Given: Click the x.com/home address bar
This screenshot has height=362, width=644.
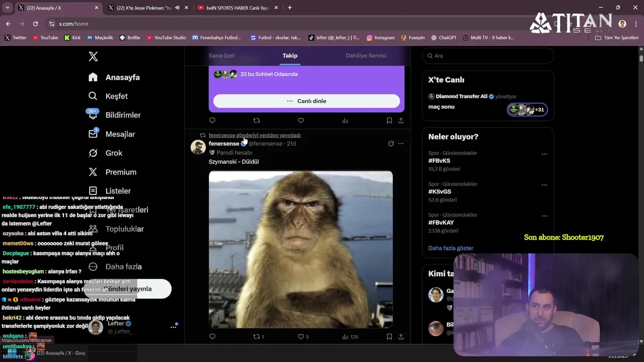Looking at the screenshot, I should coord(73,24).
